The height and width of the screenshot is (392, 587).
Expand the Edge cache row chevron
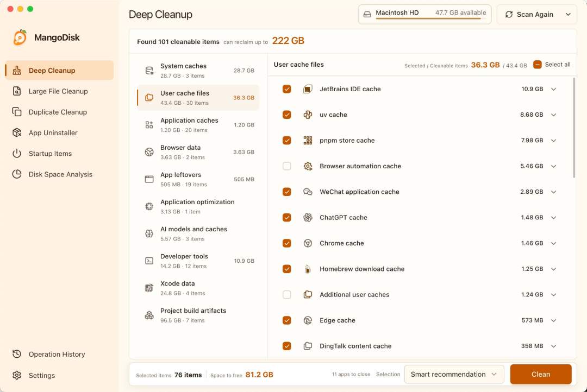[x=554, y=320]
